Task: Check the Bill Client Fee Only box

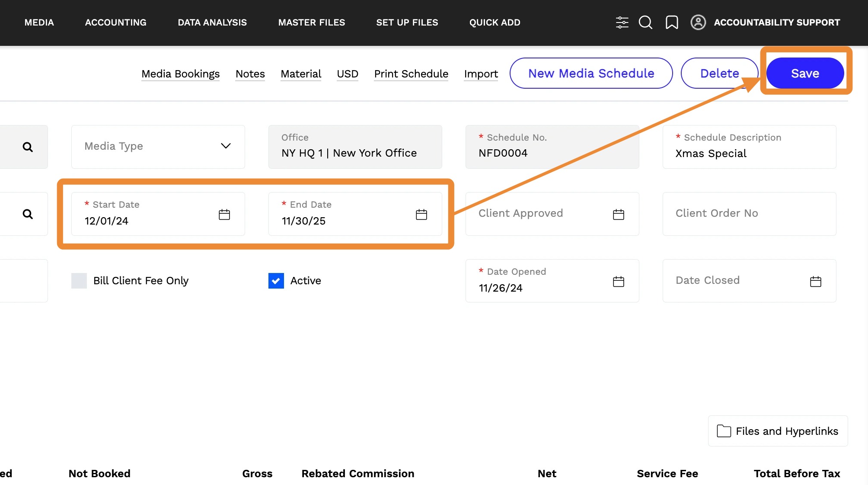Action: pyautogui.click(x=79, y=281)
